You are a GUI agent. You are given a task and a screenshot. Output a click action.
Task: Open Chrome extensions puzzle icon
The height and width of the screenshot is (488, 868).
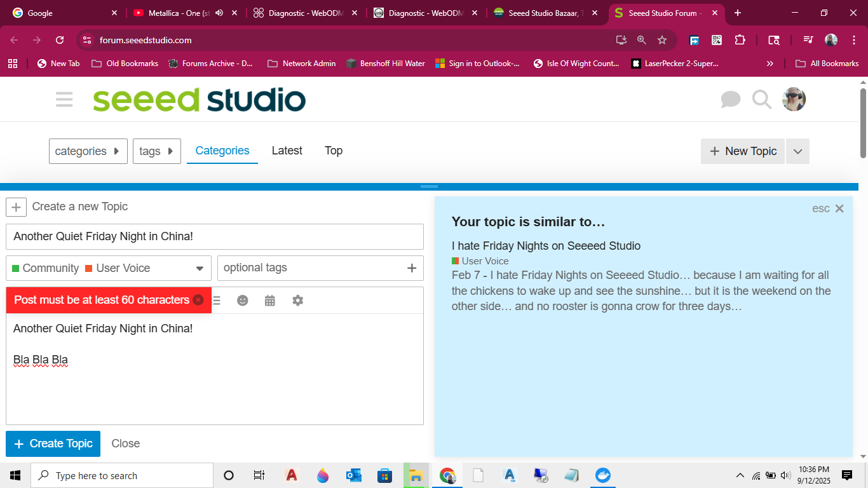point(740,40)
